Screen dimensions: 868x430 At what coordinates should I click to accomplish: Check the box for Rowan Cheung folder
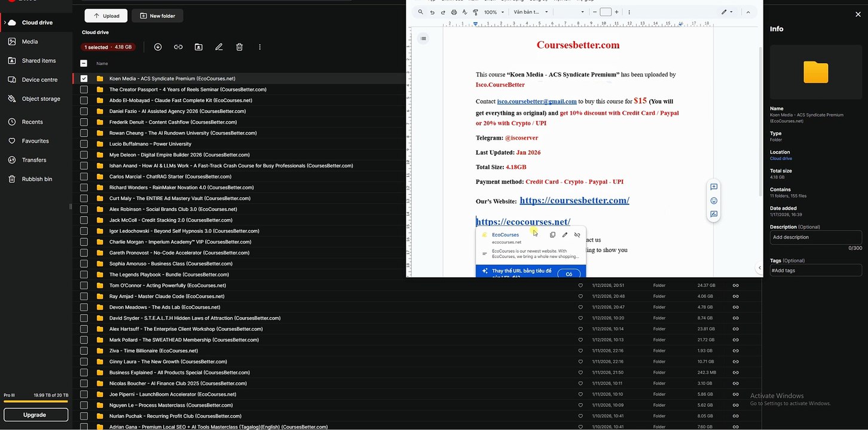(84, 133)
